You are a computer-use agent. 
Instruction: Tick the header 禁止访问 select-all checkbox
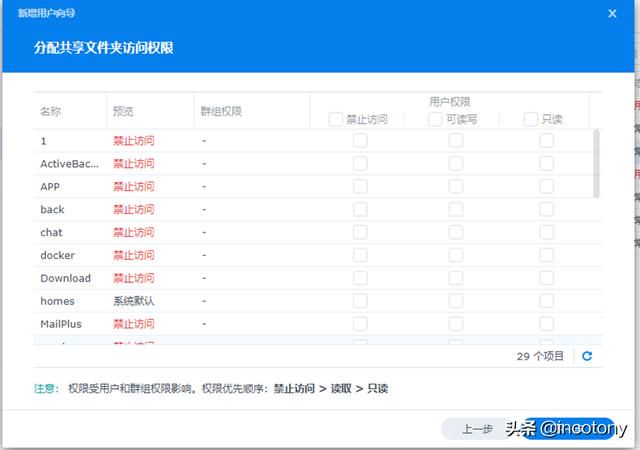336,119
